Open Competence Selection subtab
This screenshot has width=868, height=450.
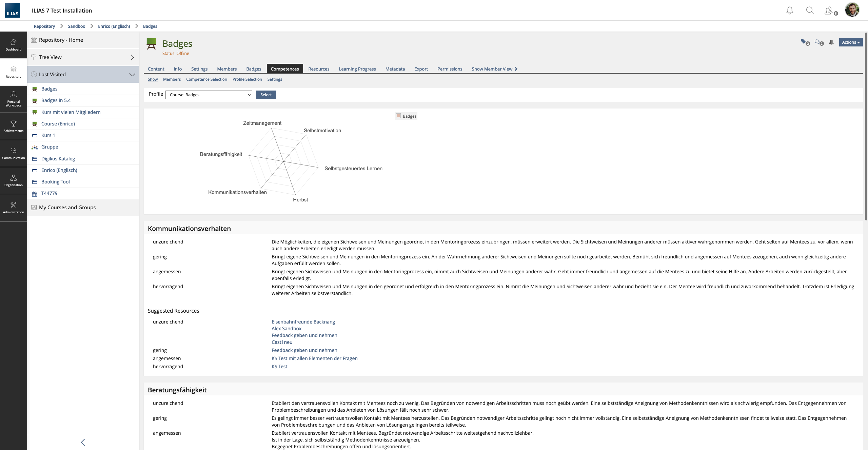coord(206,79)
